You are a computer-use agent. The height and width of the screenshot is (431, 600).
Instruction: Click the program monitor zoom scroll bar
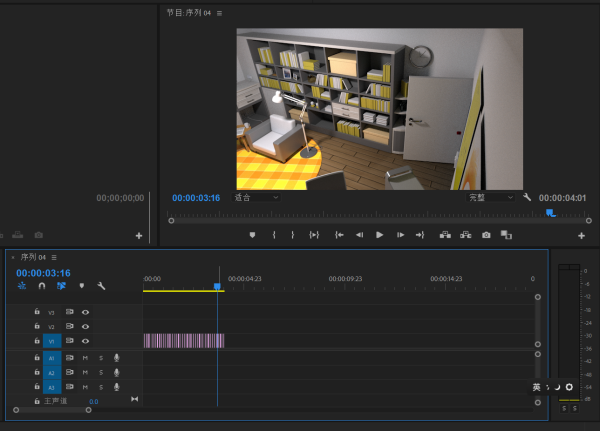point(380,221)
